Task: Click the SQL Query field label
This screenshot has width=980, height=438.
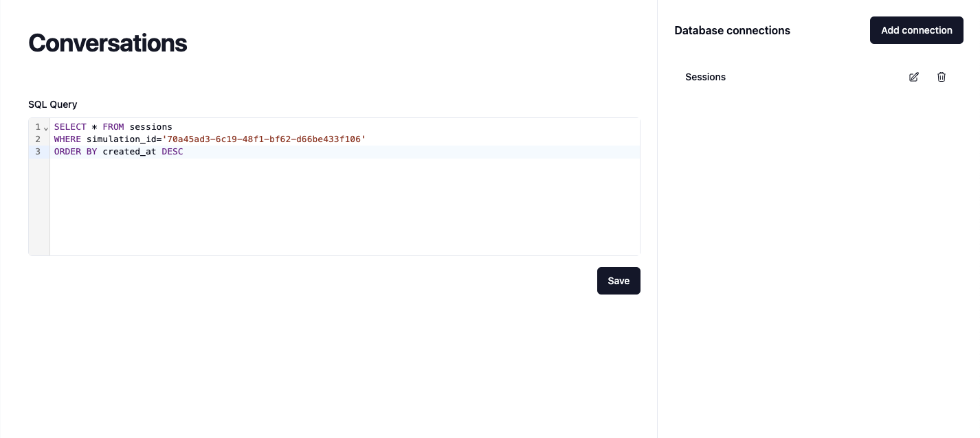Action: point(53,104)
